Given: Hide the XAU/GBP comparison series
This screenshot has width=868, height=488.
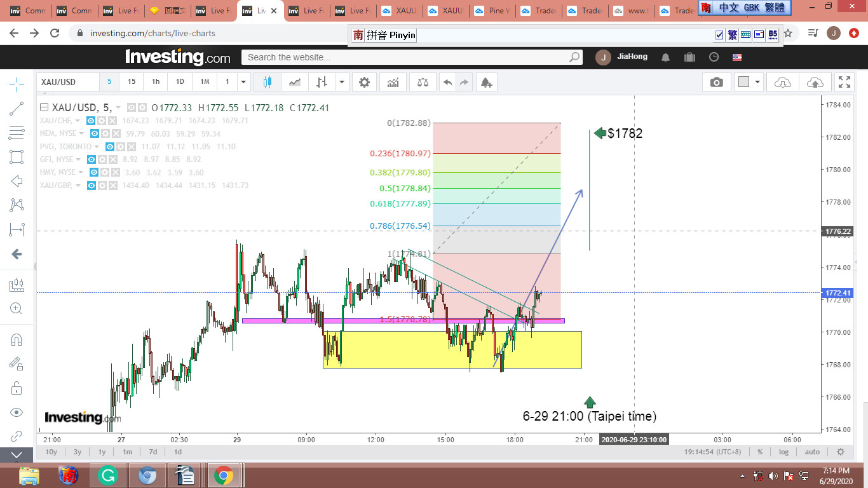Looking at the screenshot, I should (x=91, y=186).
